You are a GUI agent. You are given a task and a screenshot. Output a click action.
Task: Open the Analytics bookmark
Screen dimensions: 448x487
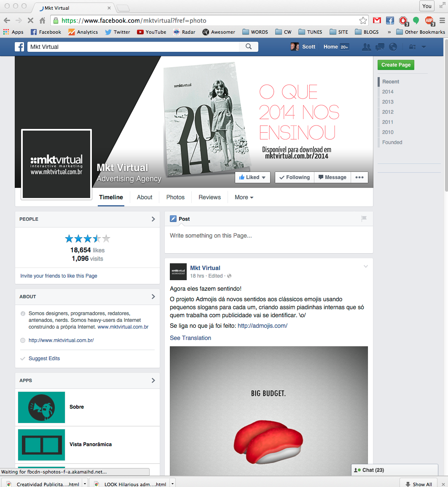coord(83,32)
